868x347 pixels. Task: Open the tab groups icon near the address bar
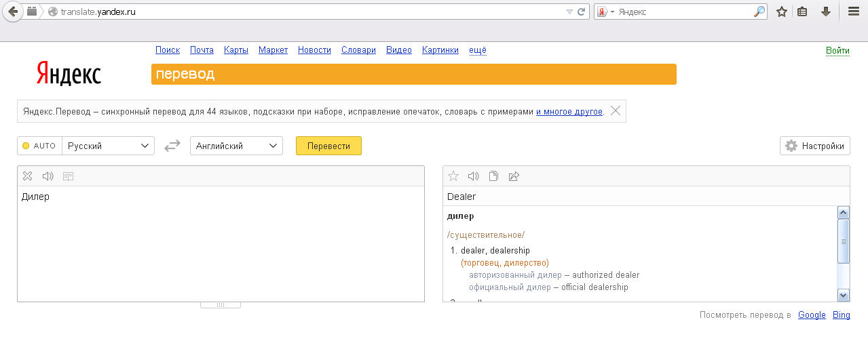coord(32,12)
